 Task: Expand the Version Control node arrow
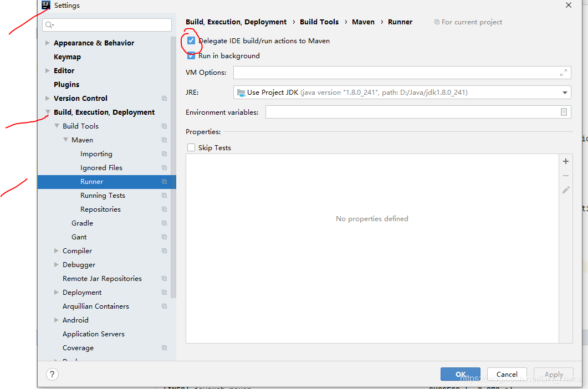click(x=47, y=98)
